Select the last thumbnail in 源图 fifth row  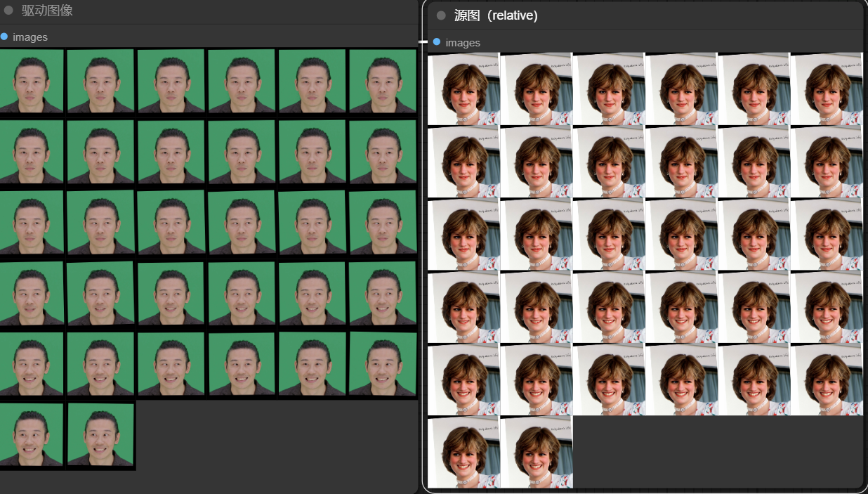(827, 379)
